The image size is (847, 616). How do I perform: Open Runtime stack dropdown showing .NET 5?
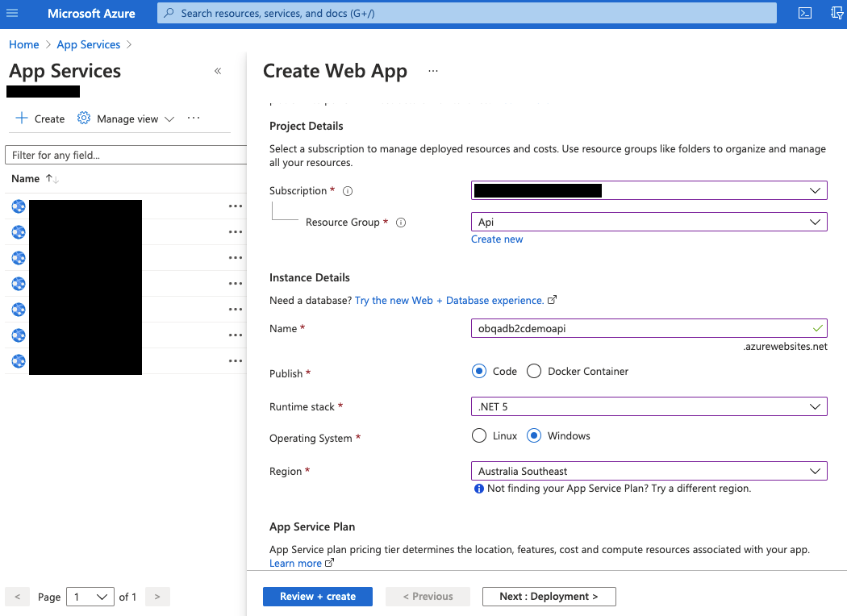click(x=649, y=406)
